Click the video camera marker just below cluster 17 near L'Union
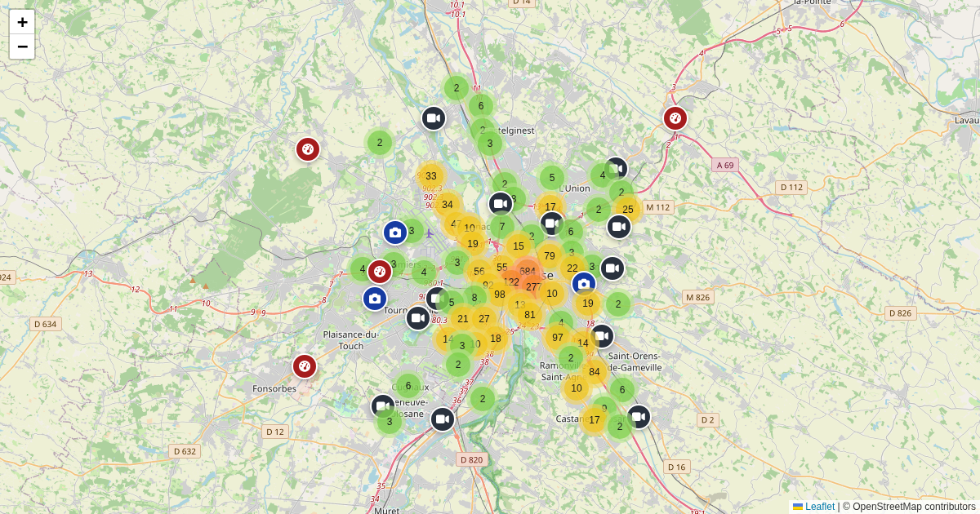The width and height of the screenshot is (980, 514). click(x=552, y=223)
